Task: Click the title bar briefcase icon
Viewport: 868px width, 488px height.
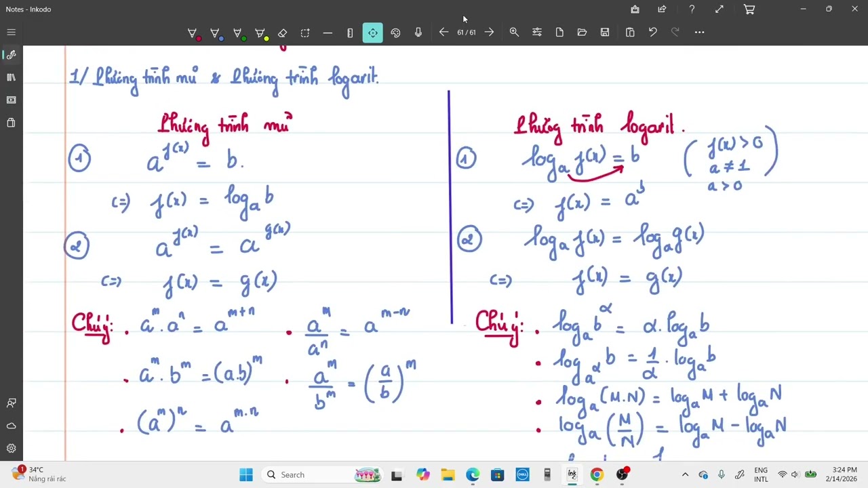Action: click(x=635, y=9)
